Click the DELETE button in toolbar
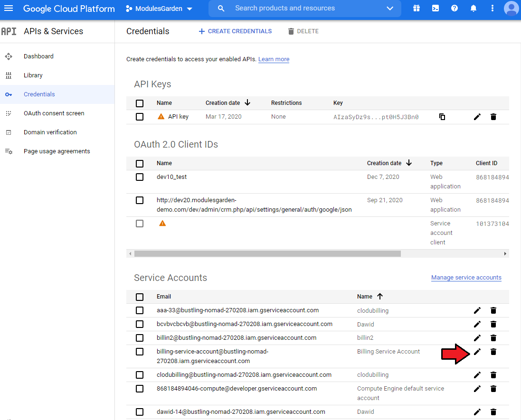 (303, 31)
